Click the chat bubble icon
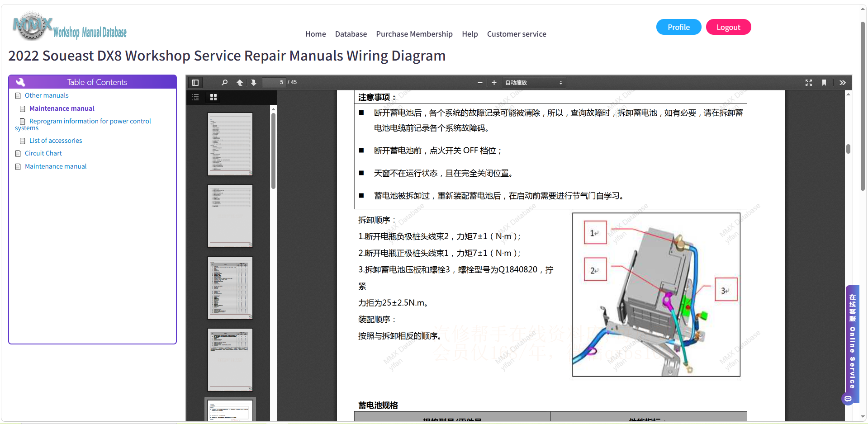The height and width of the screenshot is (424, 868). [x=848, y=399]
